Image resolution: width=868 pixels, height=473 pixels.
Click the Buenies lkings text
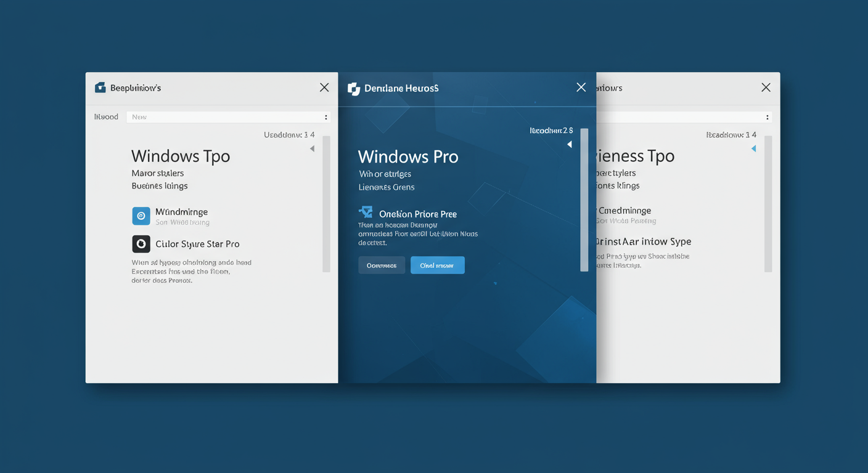pos(160,186)
